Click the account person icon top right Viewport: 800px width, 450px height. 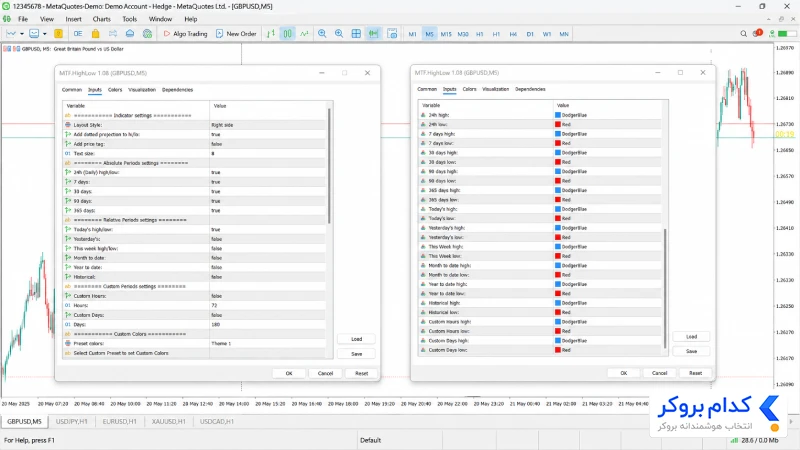(772, 34)
